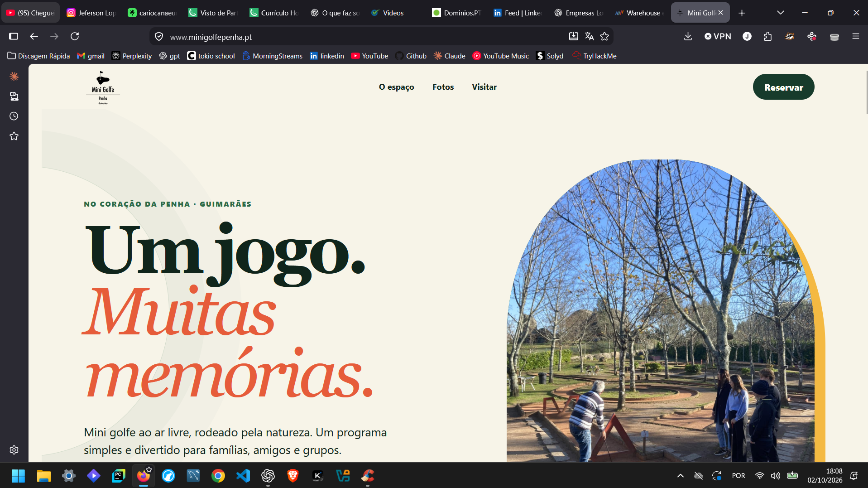Open the Discagem Rápida bookmarks folder
The width and height of the screenshot is (868, 488).
point(39,56)
